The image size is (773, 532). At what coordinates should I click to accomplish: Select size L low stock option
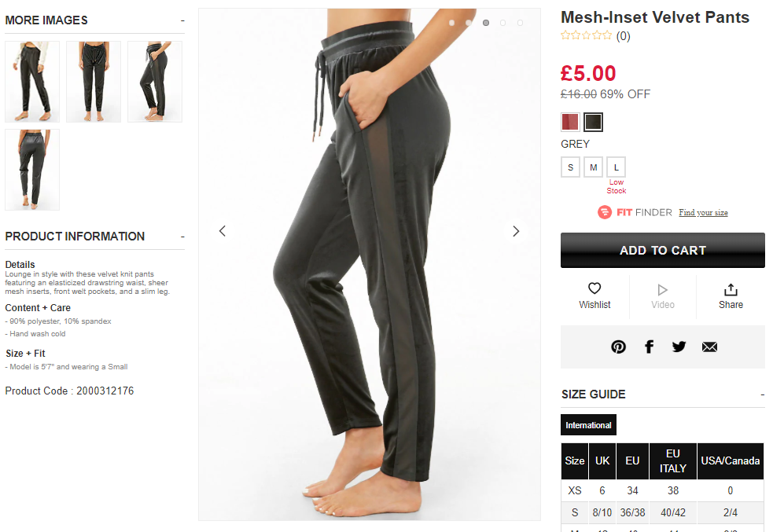(617, 167)
